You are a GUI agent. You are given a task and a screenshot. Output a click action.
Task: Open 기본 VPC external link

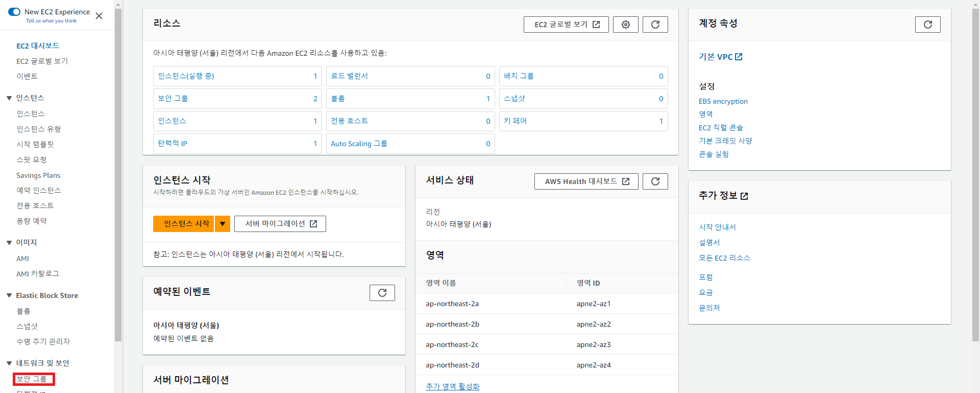click(721, 57)
